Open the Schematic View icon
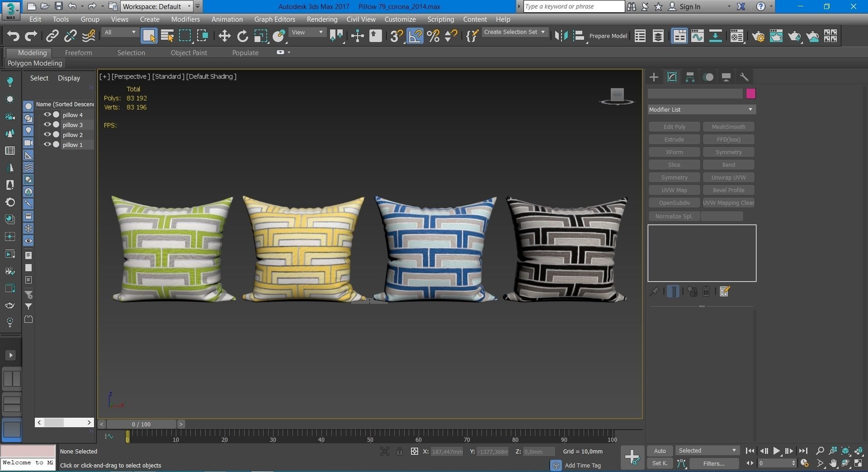The width and height of the screenshot is (868, 472). 715,36
